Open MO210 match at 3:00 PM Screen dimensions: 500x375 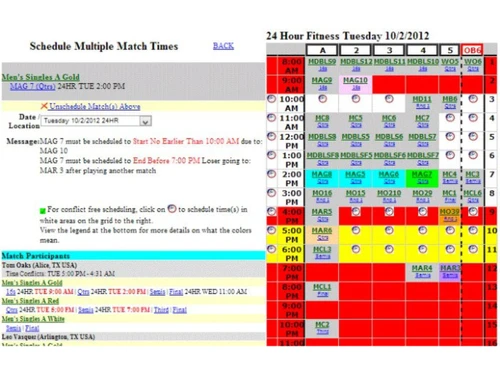tap(389, 193)
